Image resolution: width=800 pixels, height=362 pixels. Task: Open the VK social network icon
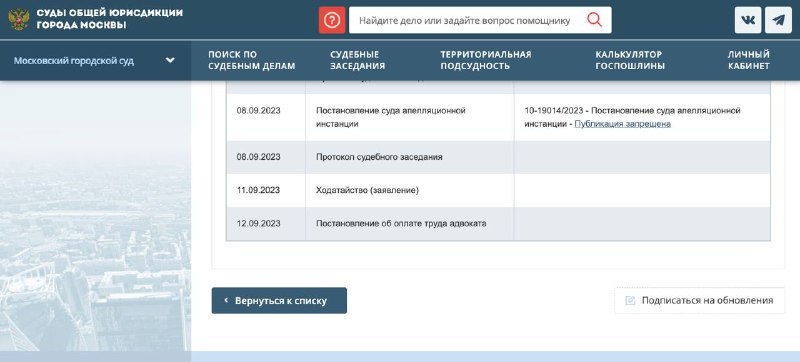tap(748, 20)
